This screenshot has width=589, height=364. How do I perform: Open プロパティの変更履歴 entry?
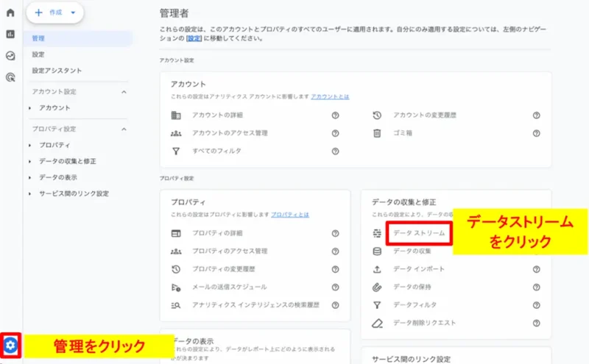pos(224,269)
